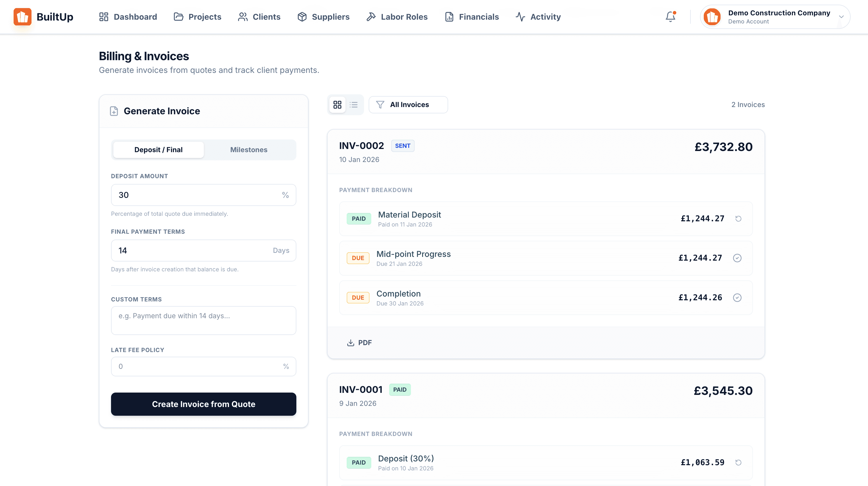Mark the Completion payment as paid
The image size is (868, 486).
tap(738, 297)
